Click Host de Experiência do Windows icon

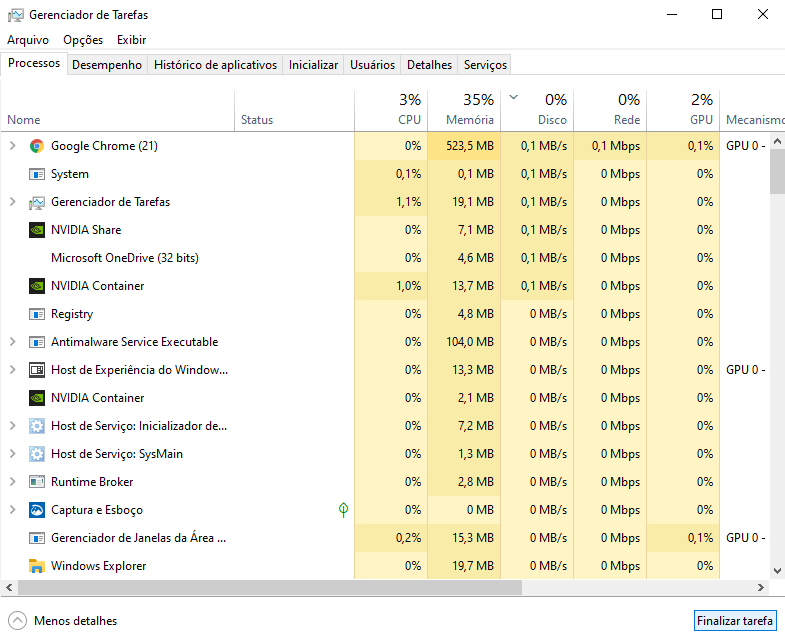pos(37,370)
